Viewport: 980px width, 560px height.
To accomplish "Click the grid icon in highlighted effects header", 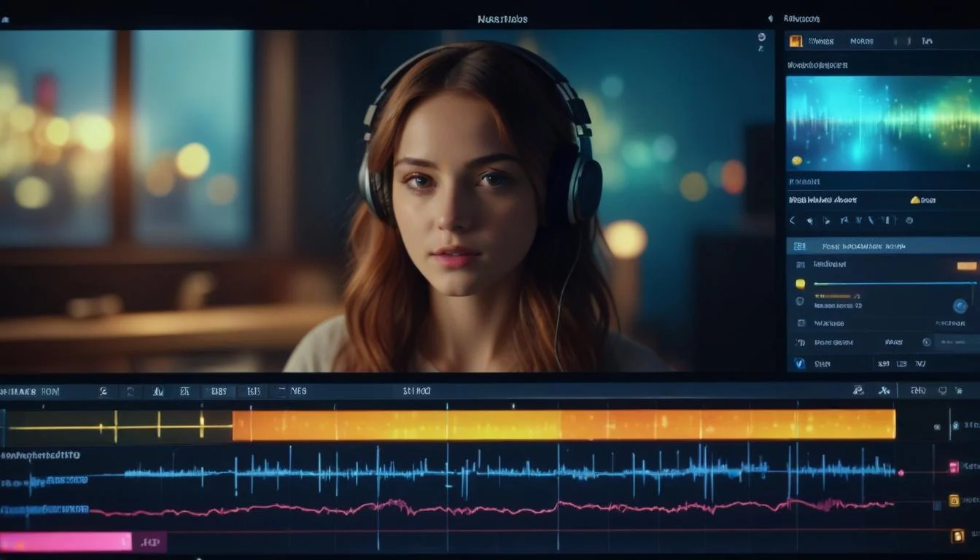I will 800,246.
